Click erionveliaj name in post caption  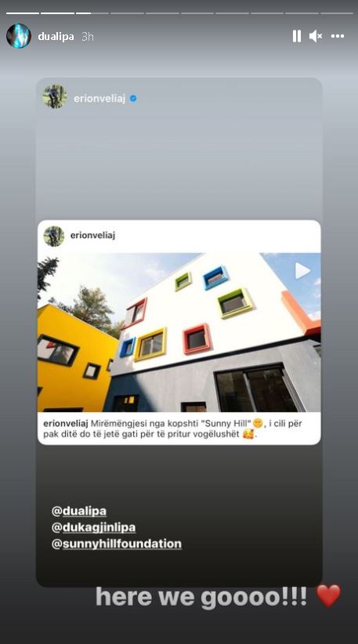point(66,423)
